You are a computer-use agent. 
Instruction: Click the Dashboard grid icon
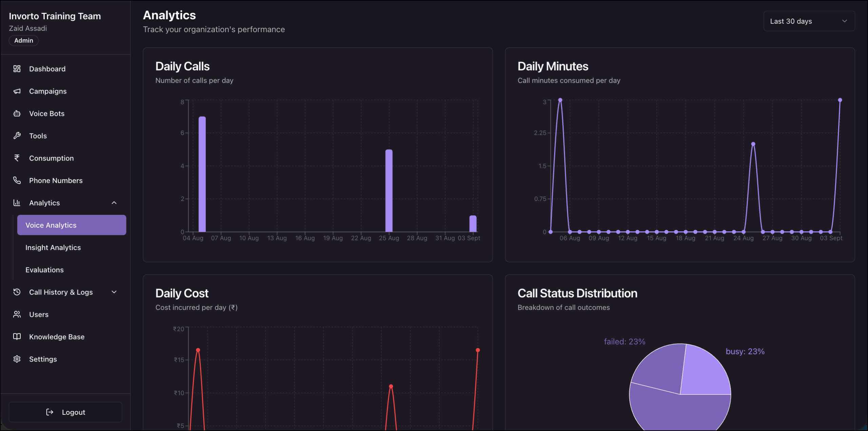pyautogui.click(x=17, y=69)
